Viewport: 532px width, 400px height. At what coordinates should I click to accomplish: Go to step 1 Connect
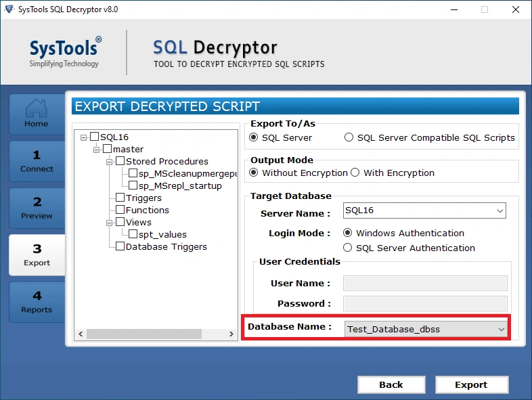click(37, 161)
